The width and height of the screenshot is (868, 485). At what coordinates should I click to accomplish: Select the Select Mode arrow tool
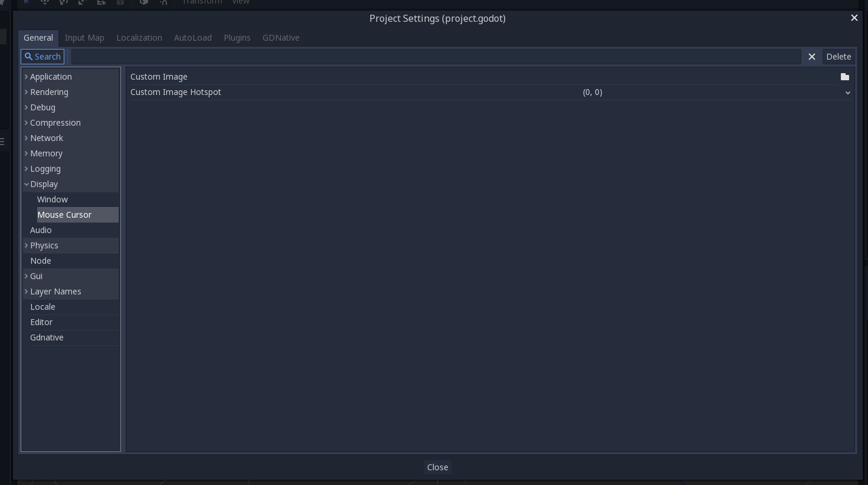click(26, 2)
